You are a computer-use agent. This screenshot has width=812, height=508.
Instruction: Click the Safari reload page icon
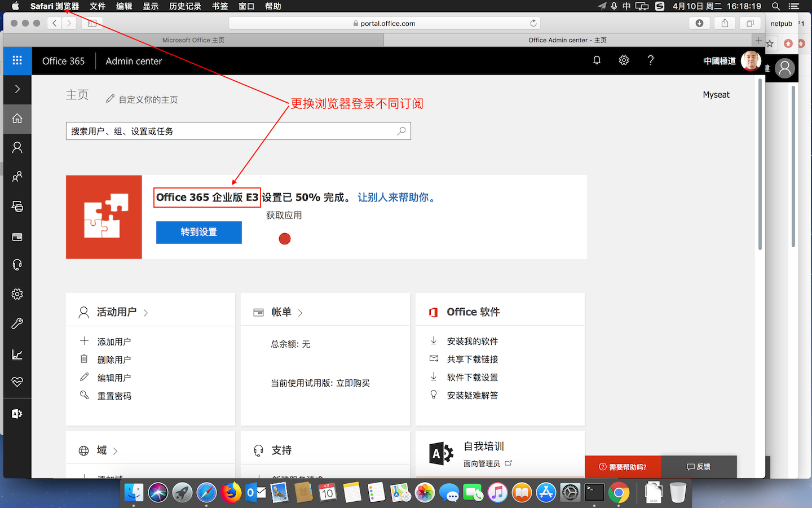(x=533, y=23)
